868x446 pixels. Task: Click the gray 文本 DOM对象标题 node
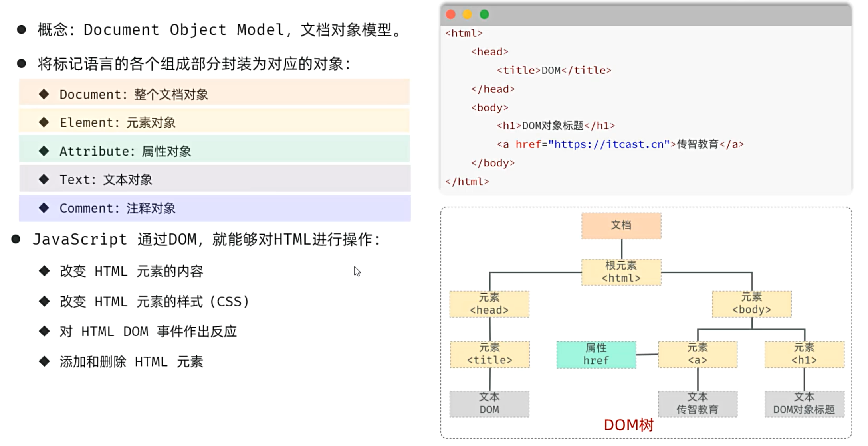(804, 404)
